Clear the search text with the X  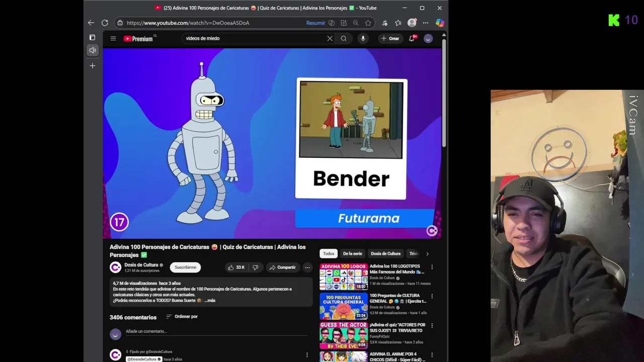click(330, 38)
